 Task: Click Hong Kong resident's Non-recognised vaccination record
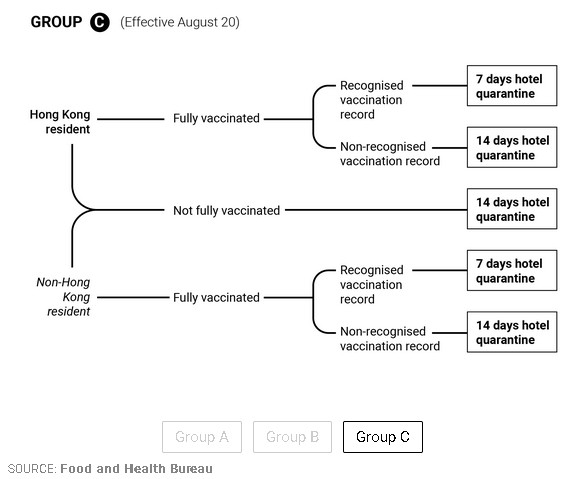[x=390, y=154]
